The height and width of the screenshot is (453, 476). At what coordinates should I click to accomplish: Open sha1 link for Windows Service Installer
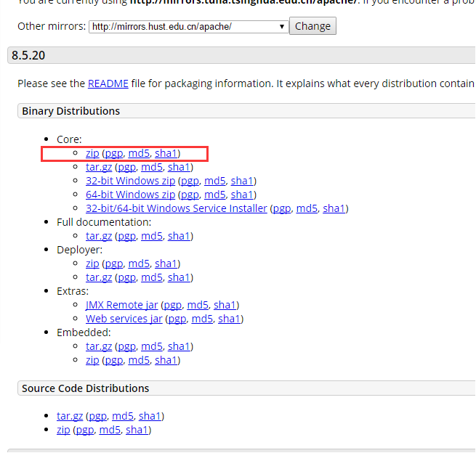coord(334,208)
